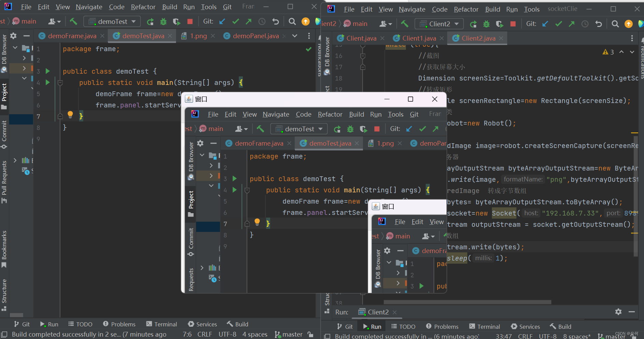Toggle the Structure tool window in left window
This screenshot has width=644, height=339.
pos(4,295)
